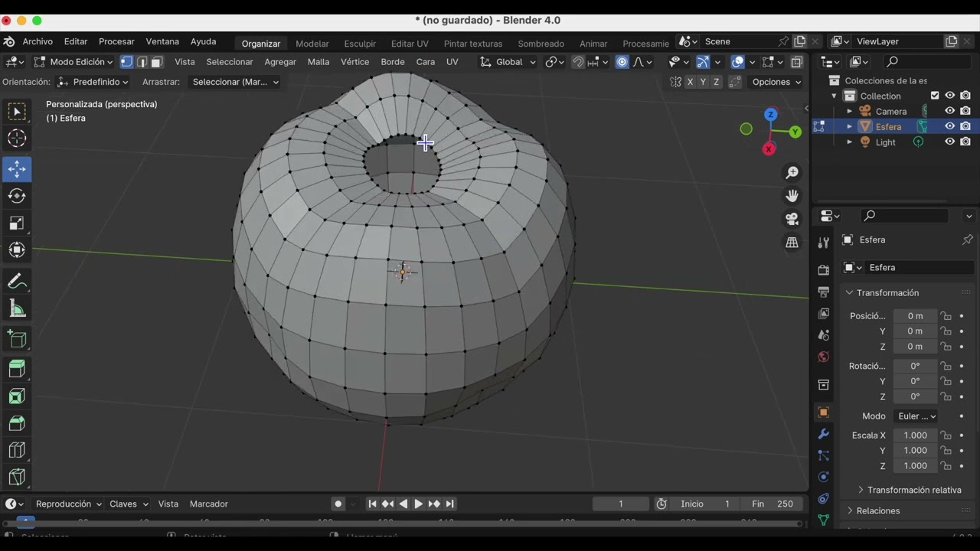Enable edge select mode
Image resolution: width=980 pixels, height=551 pixels.
click(142, 62)
